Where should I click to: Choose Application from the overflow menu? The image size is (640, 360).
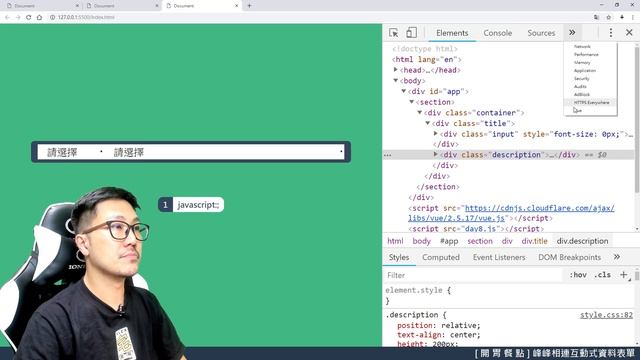point(585,71)
